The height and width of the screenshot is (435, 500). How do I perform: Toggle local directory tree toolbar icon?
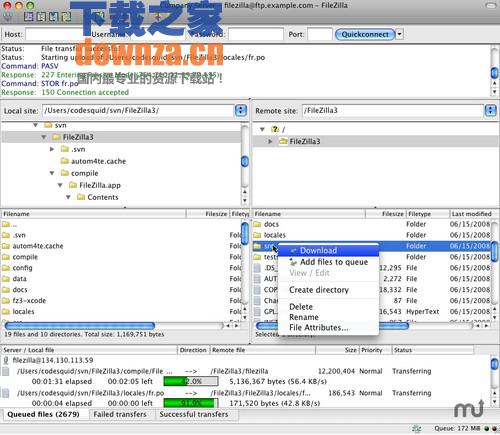(41, 17)
